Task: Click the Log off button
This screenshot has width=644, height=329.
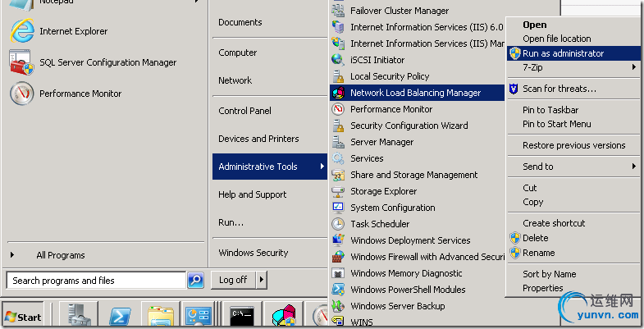Action: pos(233,280)
